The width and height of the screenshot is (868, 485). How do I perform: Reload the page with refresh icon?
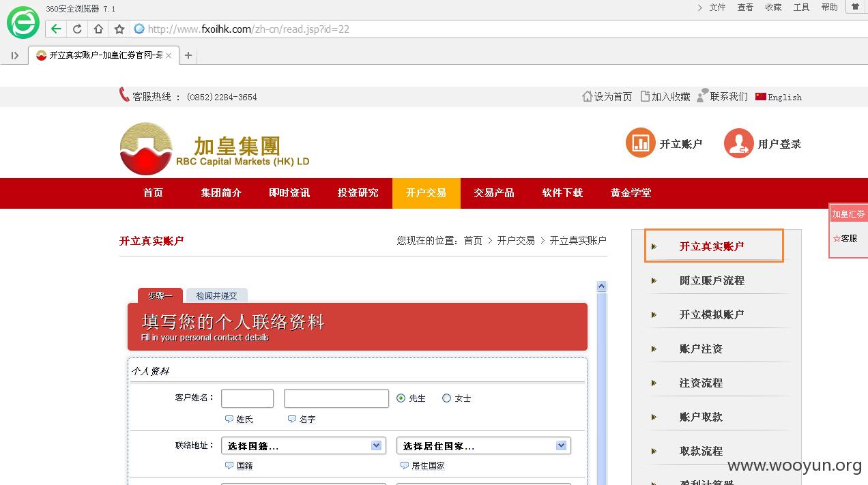tap(77, 29)
